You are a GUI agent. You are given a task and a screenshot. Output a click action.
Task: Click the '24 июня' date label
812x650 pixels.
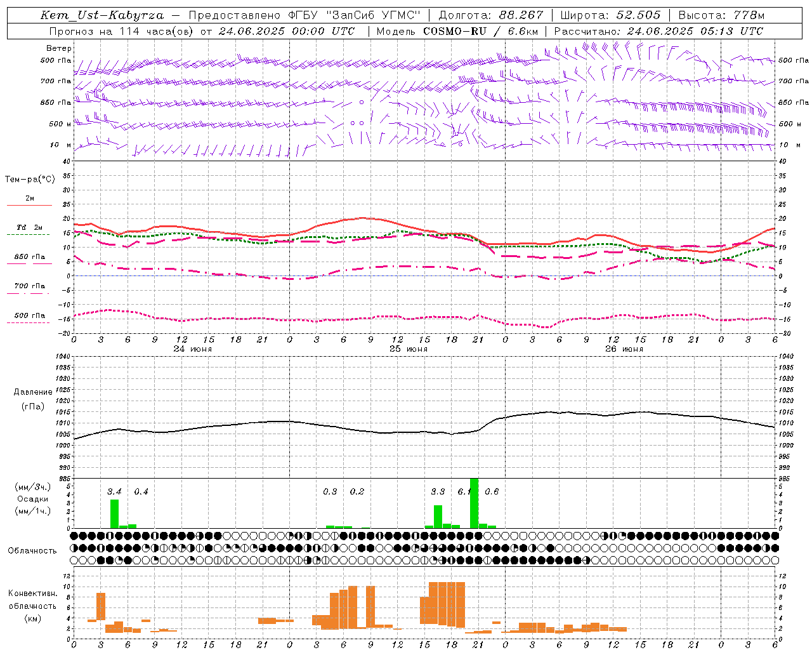point(193,349)
